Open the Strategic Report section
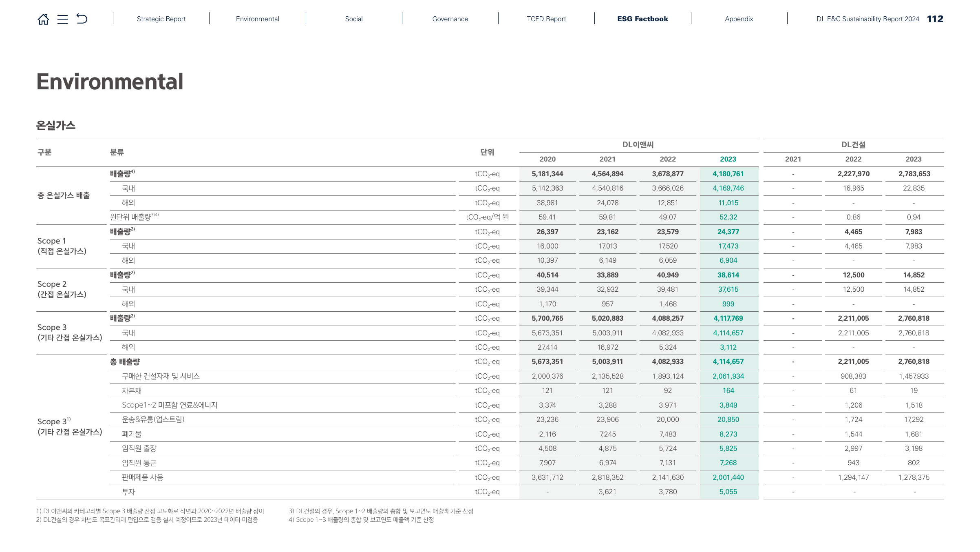980x552 pixels. coord(161,19)
